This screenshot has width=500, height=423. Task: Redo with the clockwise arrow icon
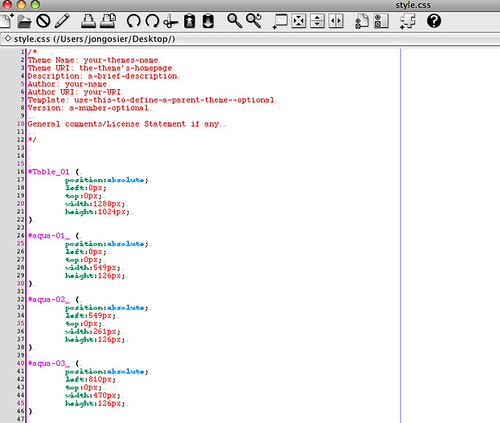[x=152, y=21]
